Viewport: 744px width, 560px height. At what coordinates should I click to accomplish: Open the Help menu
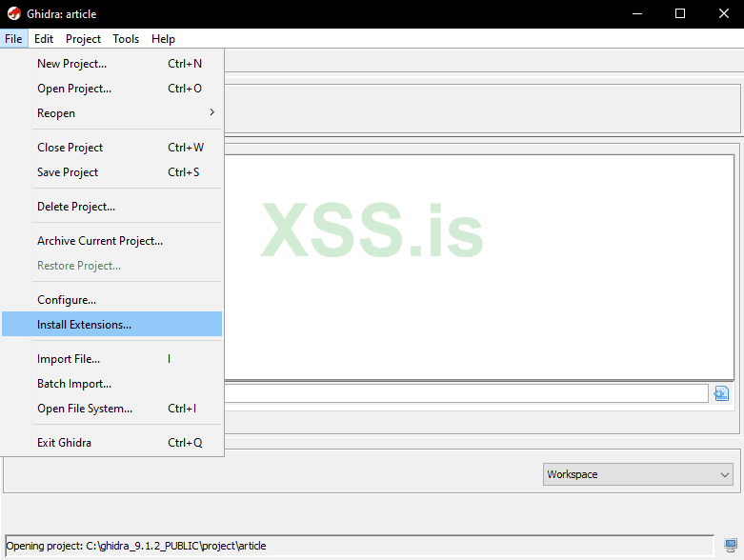pos(163,39)
